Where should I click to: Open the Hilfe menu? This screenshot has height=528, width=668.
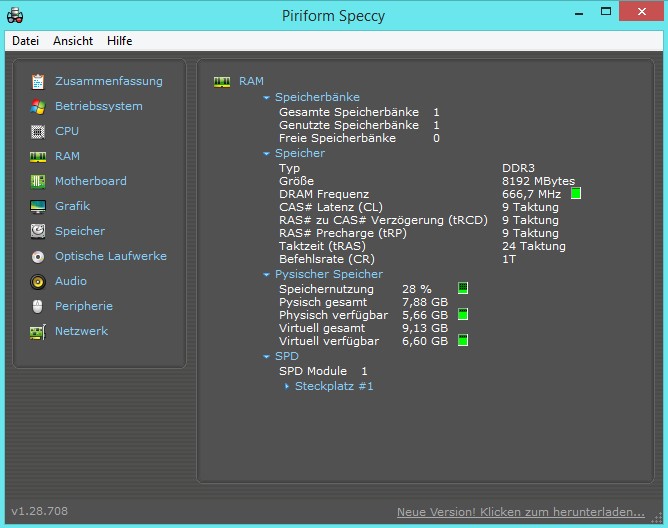click(120, 41)
